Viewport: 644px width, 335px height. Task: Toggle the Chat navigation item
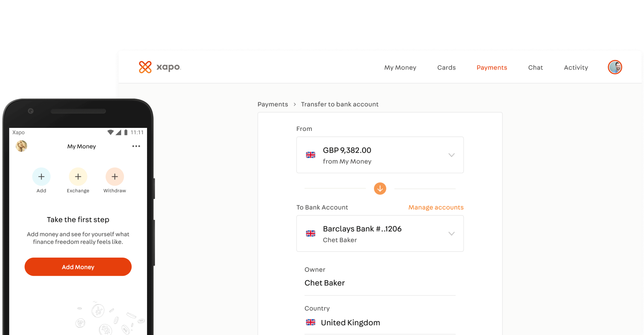535,67
